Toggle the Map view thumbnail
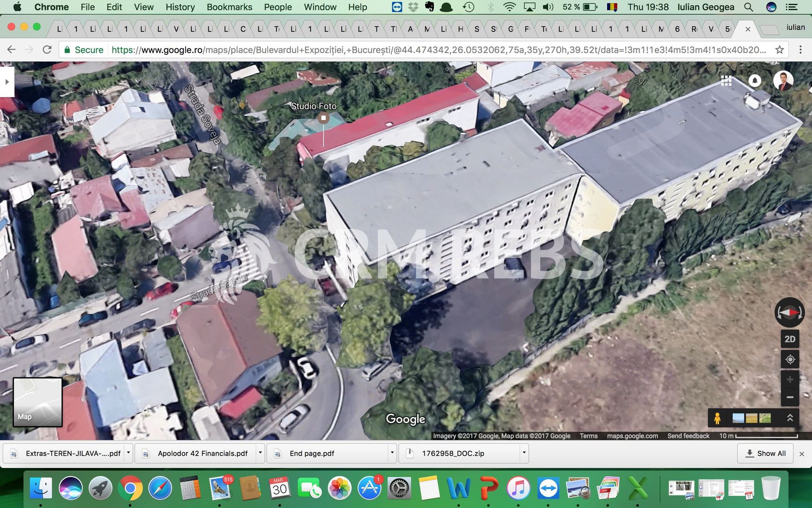The width and height of the screenshot is (812, 508). coord(38,402)
